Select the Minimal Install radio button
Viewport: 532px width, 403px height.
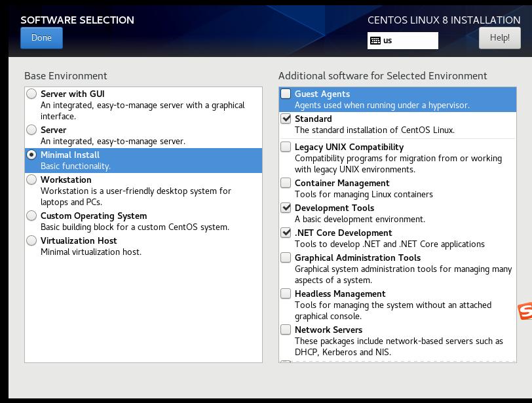pos(31,155)
